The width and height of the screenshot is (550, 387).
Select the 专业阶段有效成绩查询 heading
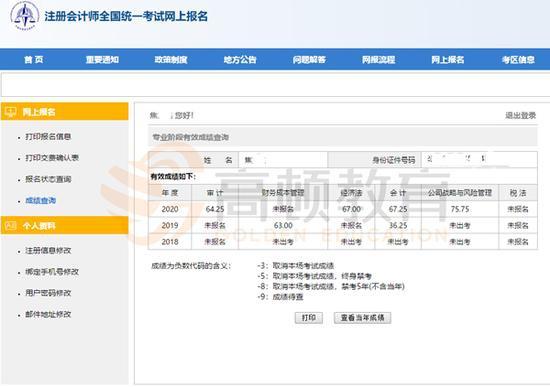pyautogui.click(x=190, y=137)
